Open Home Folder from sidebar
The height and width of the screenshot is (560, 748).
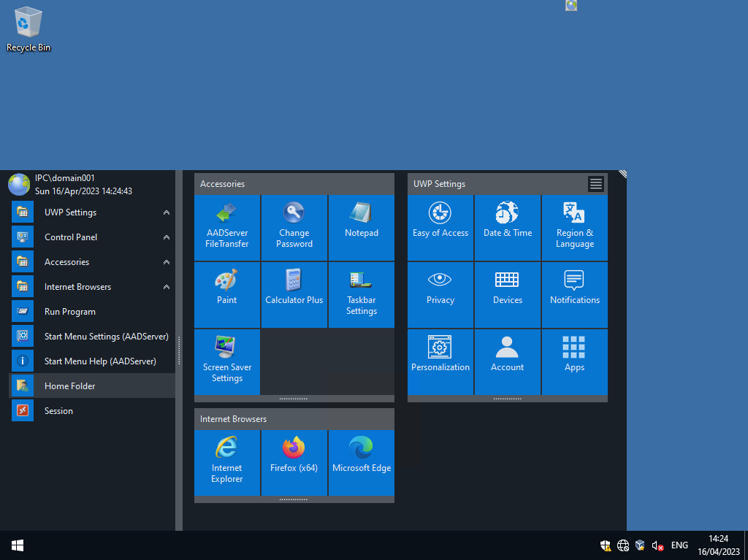[70, 386]
